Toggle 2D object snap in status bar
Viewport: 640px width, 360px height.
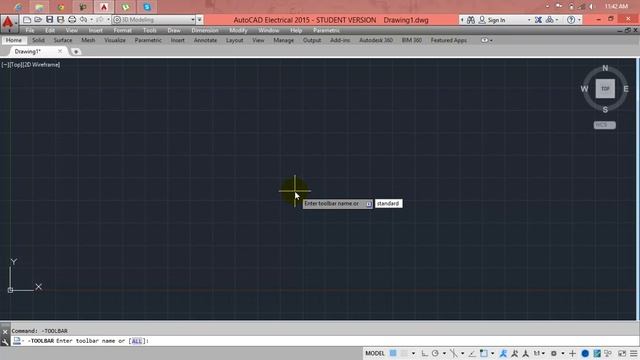pyautogui.click(x=484, y=353)
